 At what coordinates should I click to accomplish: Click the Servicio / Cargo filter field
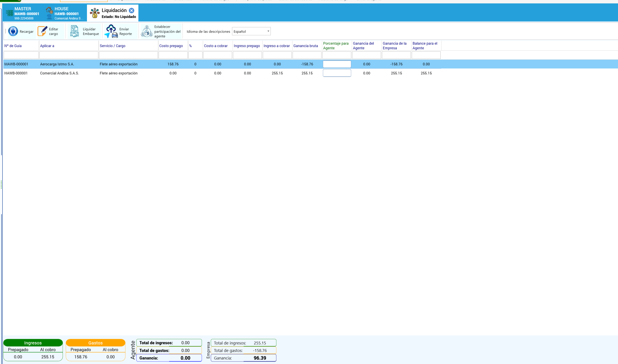tap(128, 55)
